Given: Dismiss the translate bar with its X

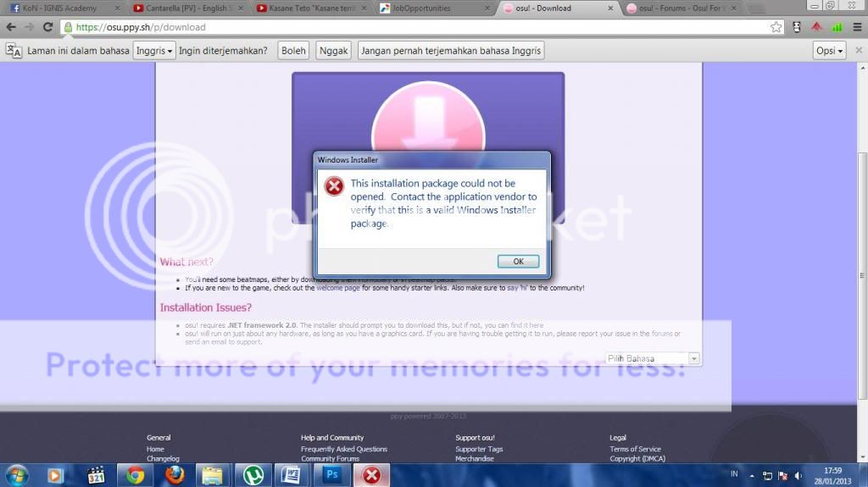Looking at the screenshot, I should click(859, 50).
